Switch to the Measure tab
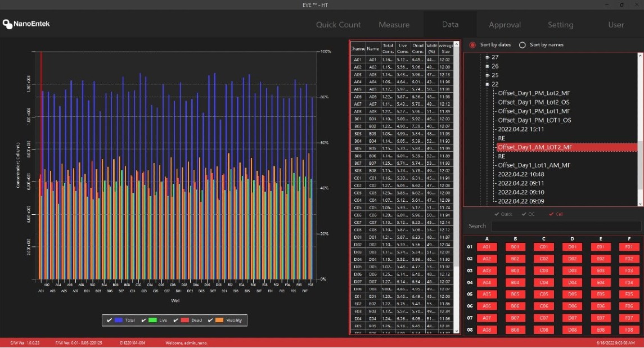Image resolution: width=644 pixels, height=348 pixels. pyautogui.click(x=394, y=25)
